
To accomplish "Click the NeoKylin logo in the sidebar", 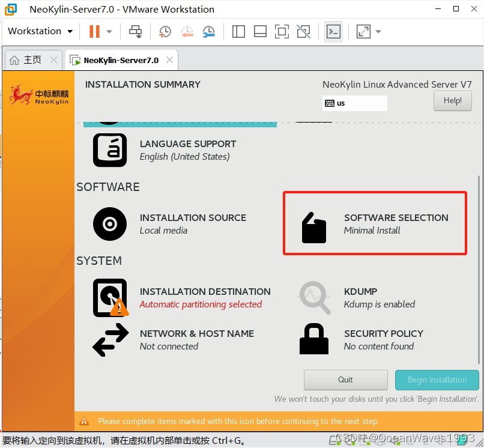I will 39,94.
